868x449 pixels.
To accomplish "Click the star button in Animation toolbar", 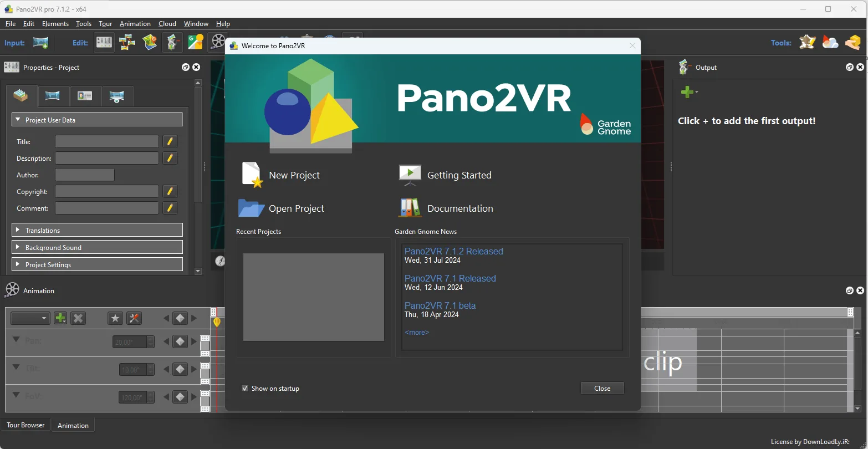I will coord(115,318).
